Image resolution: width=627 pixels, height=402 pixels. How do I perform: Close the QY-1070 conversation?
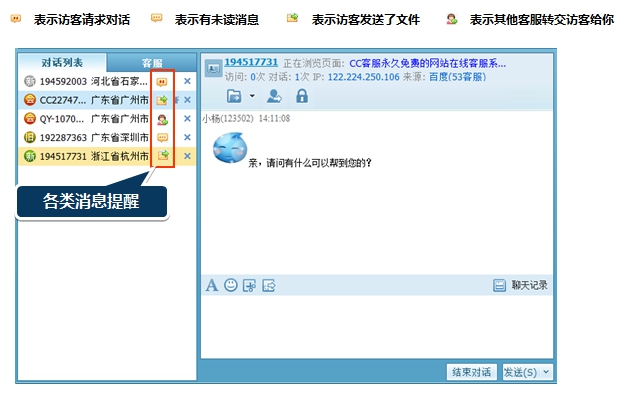point(187,118)
